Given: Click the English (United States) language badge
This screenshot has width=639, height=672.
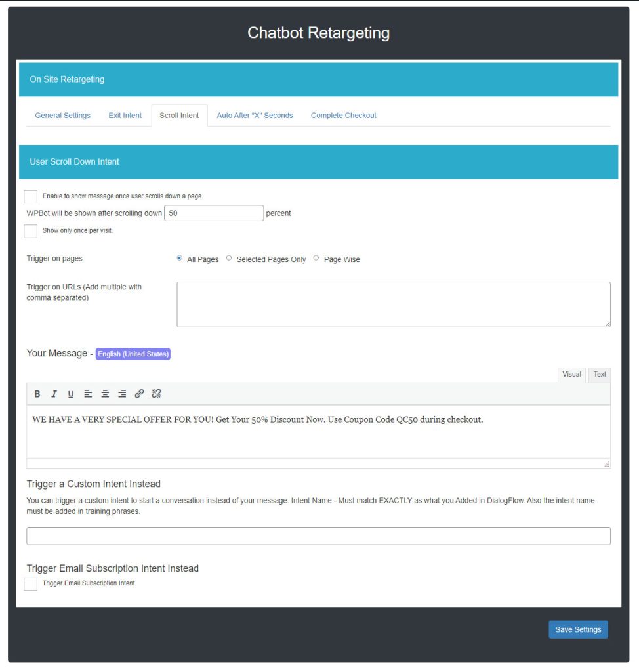Looking at the screenshot, I should pos(133,354).
